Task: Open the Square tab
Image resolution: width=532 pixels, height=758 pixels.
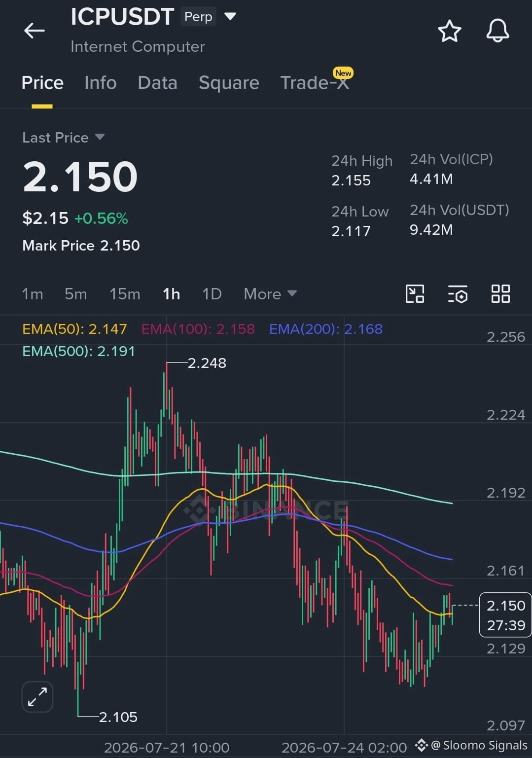Action: coord(229,83)
